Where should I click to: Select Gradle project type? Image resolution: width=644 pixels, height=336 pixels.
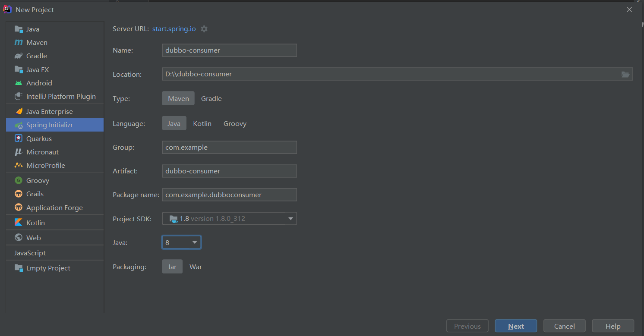point(212,98)
